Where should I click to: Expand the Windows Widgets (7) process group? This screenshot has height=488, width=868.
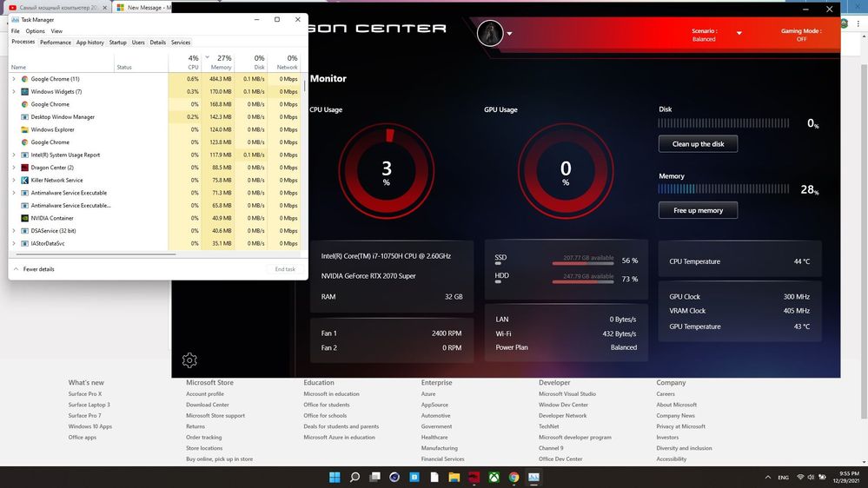[14, 92]
